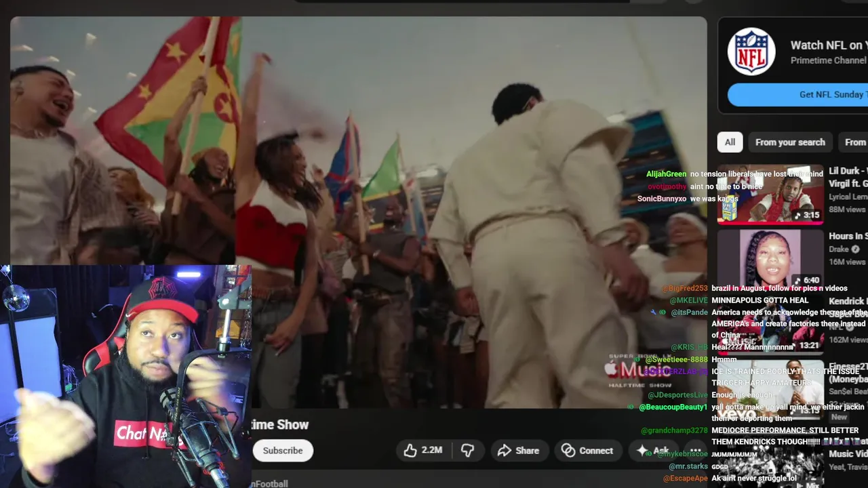Like the video with 2.2M likes
Screen dimensions: 868x488
pyautogui.click(x=422, y=451)
